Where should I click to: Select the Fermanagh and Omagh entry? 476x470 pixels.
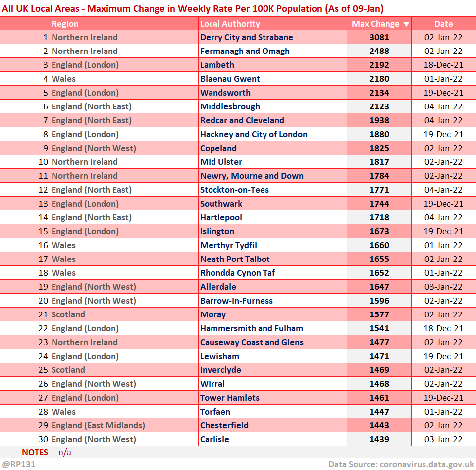click(x=245, y=51)
